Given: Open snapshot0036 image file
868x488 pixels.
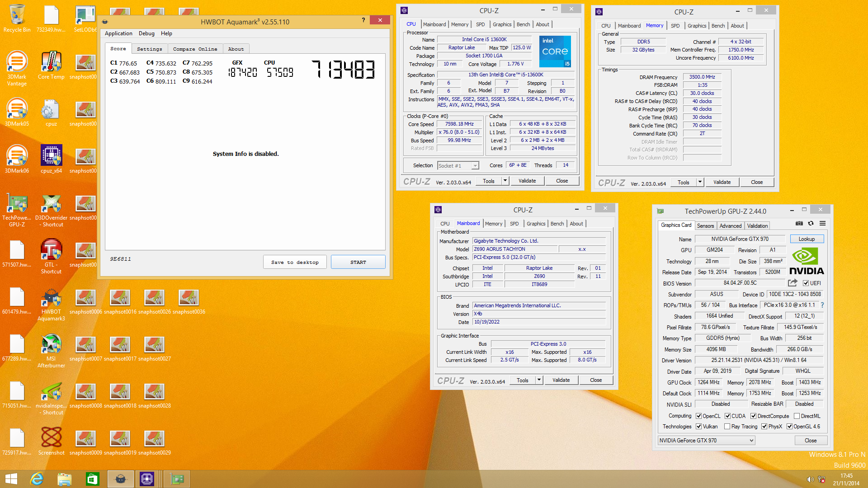Looking at the screenshot, I should pos(189,302).
